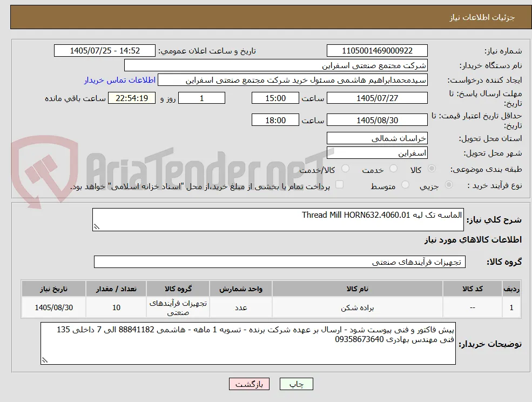The image size is (532, 402).
Task: Click the تعداد / مقدار column header
Action: 116,289
